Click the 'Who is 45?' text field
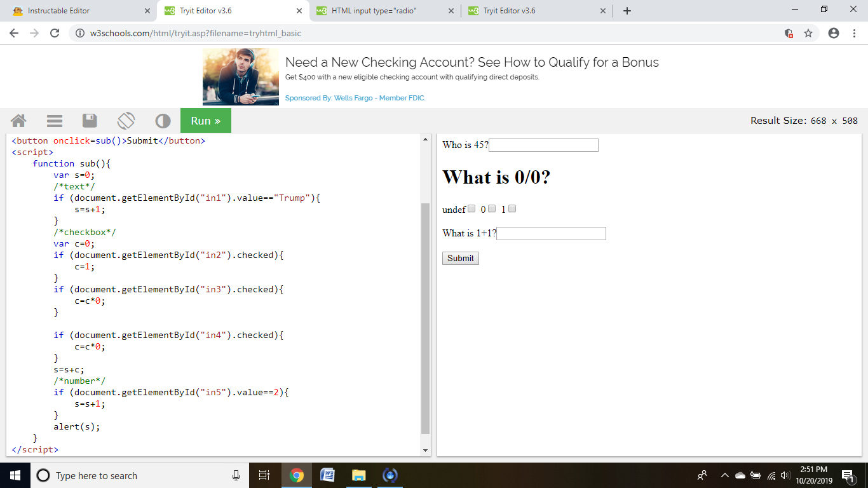The width and height of the screenshot is (868, 488). point(544,146)
